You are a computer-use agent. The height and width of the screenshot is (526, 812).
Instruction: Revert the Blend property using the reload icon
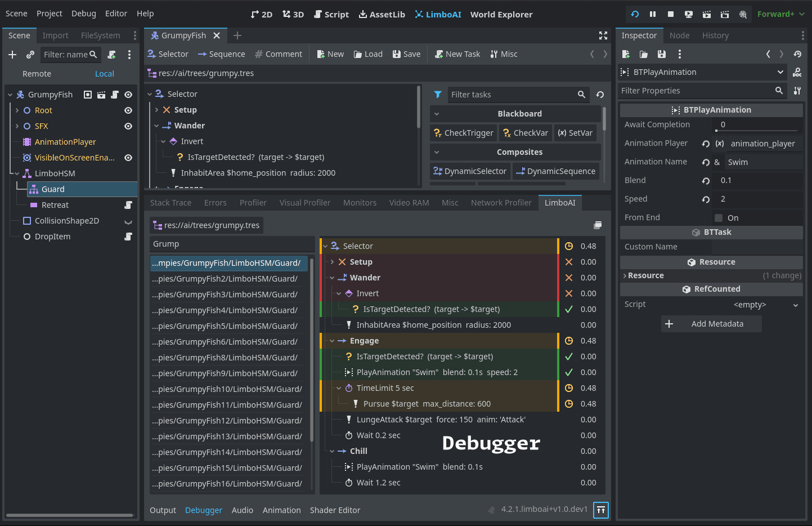click(706, 180)
